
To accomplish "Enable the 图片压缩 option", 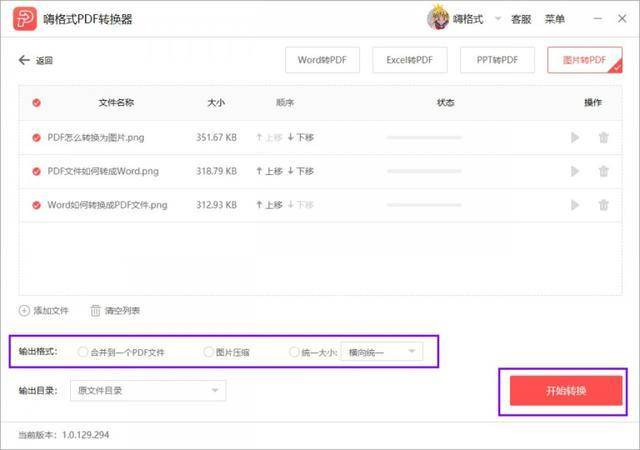I will pyautogui.click(x=208, y=352).
